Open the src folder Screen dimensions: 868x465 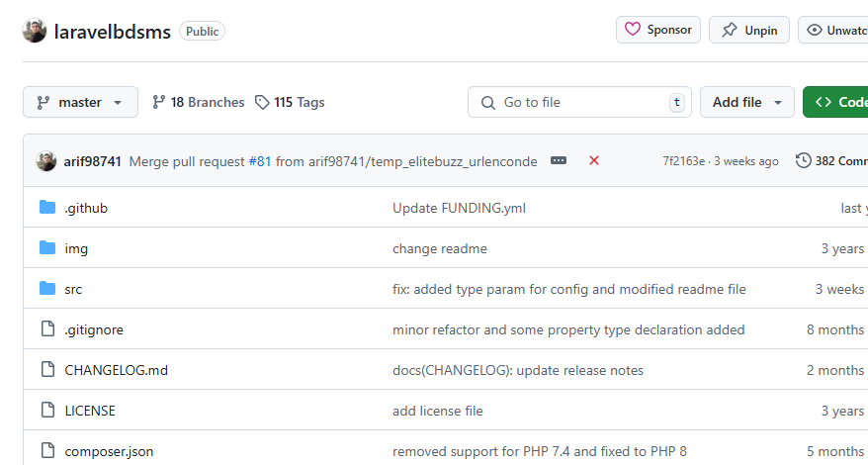73,289
